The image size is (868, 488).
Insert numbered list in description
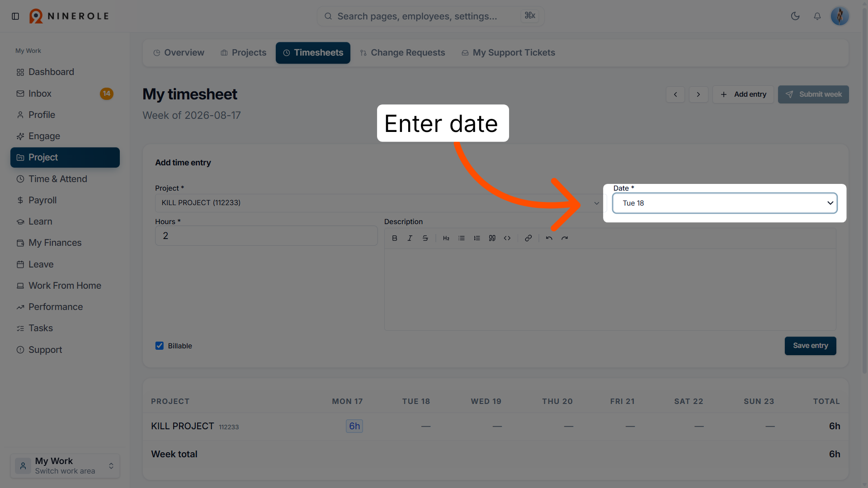[x=477, y=238]
